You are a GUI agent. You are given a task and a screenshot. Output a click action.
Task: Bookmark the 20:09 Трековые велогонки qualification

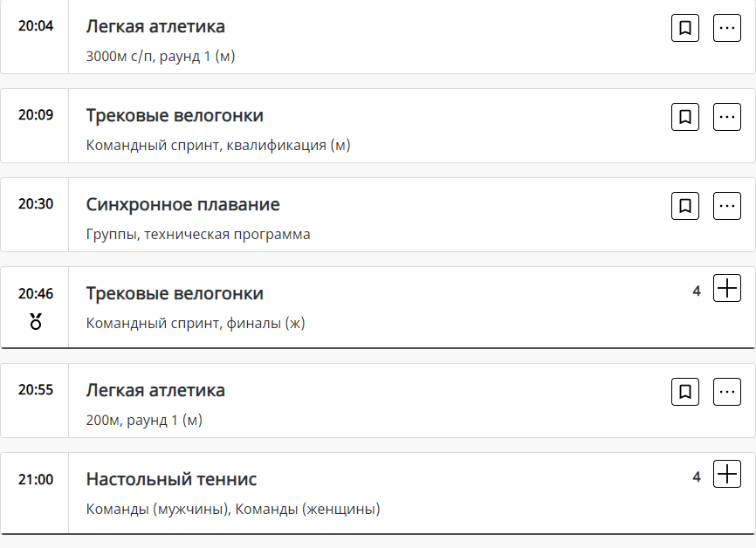point(685,117)
